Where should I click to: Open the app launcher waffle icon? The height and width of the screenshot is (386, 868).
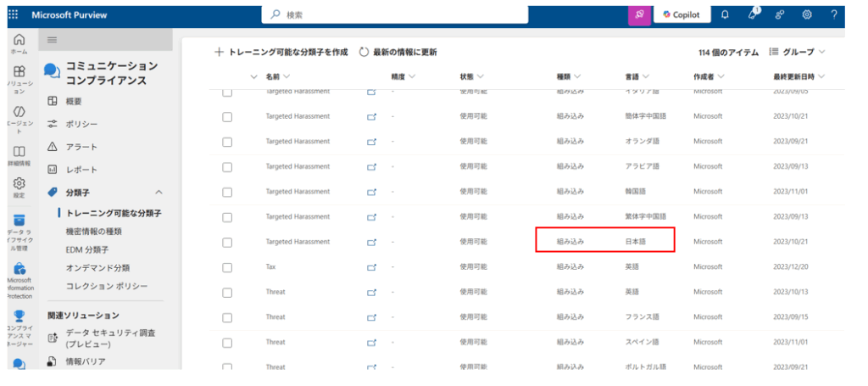pyautogui.click(x=13, y=14)
